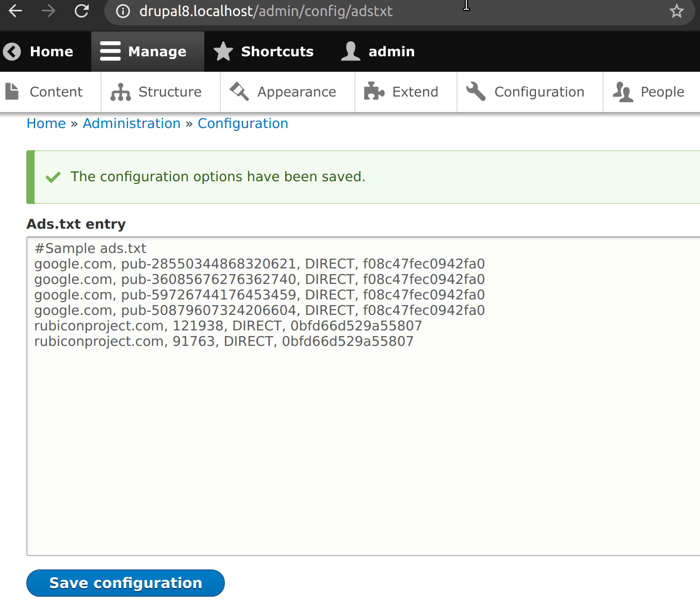The height and width of the screenshot is (604, 700).
Task: Click the bookmark star in the address bar
Action: click(676, 11)
